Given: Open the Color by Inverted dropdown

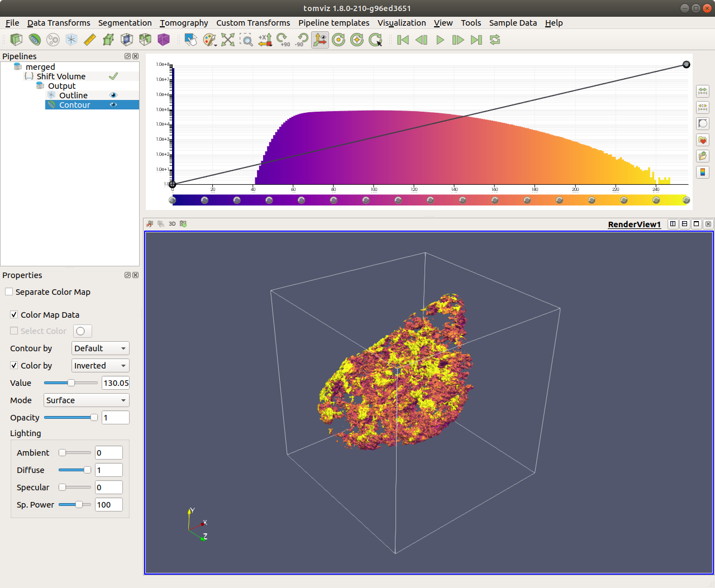Looking at the screenshot, I should [x=101, y=366].
